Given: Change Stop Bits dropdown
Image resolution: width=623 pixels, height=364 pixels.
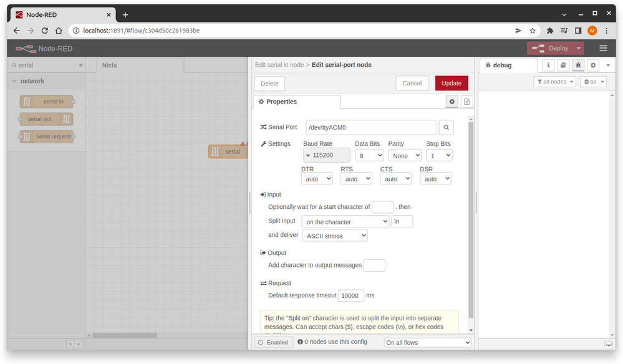Looking at the screenshot, I should 439,155.
